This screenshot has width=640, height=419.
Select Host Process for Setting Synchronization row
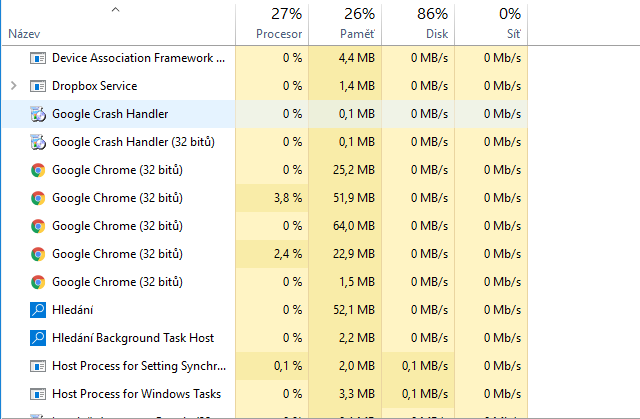click(x=138, y=366)
